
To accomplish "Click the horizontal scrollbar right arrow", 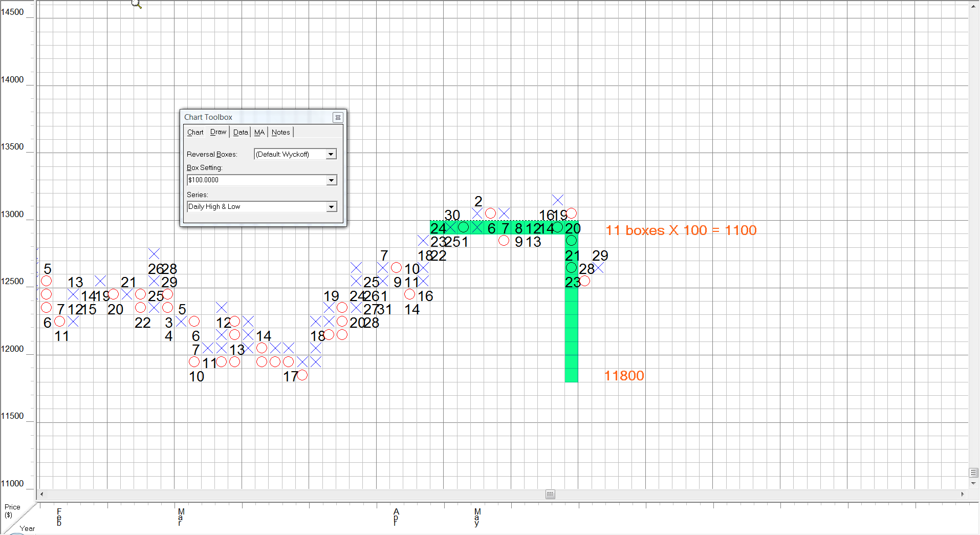I will (x=963, y=495).
